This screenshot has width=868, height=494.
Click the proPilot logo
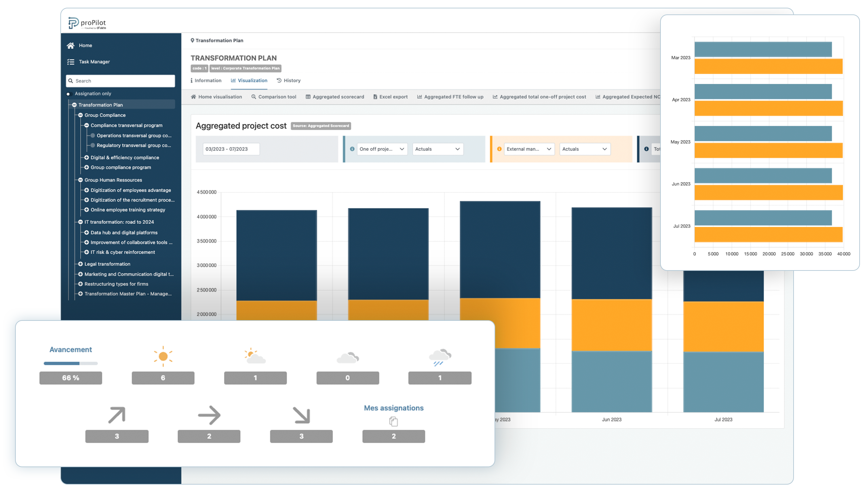click(x=87, y=23)
